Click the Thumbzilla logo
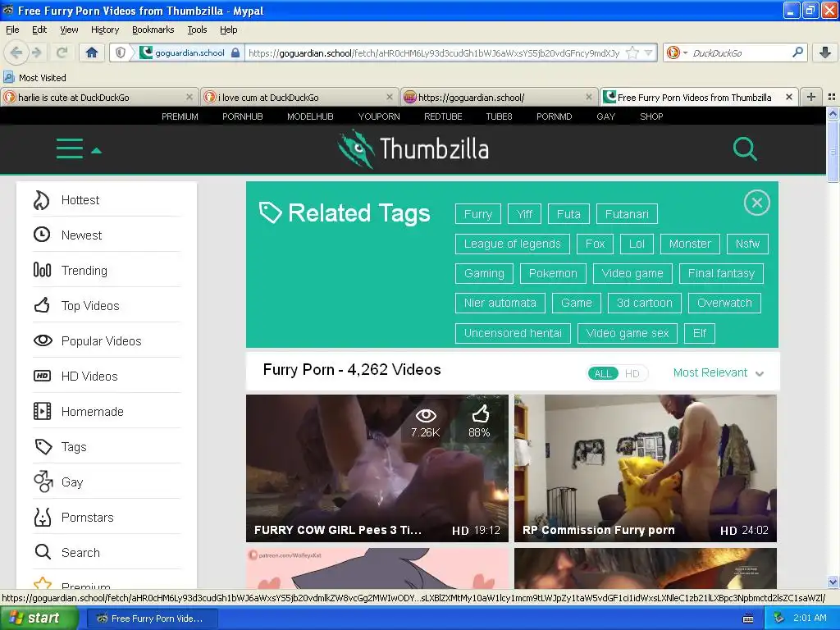This screenshot has height=630, width=840. (413, 148)
